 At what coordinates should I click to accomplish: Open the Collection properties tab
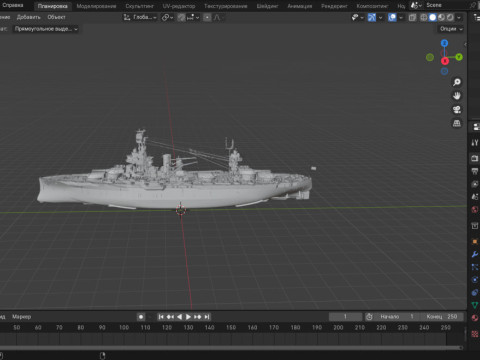(x=475, y=226)
